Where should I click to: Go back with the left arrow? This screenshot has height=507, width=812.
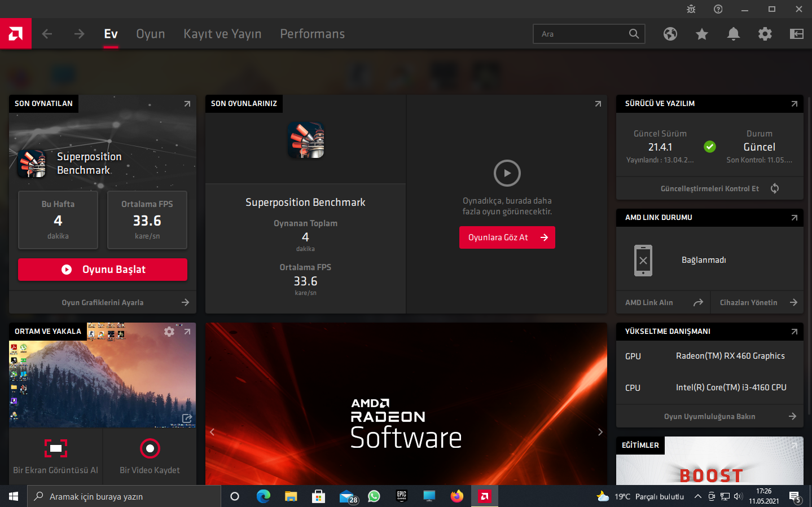(x=47, y=34)
